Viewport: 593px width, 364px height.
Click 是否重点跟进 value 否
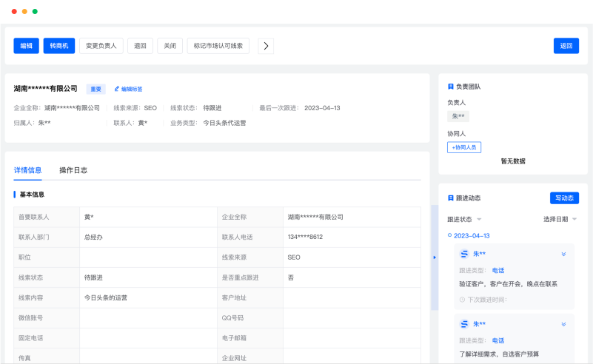(x=291, y=277)
